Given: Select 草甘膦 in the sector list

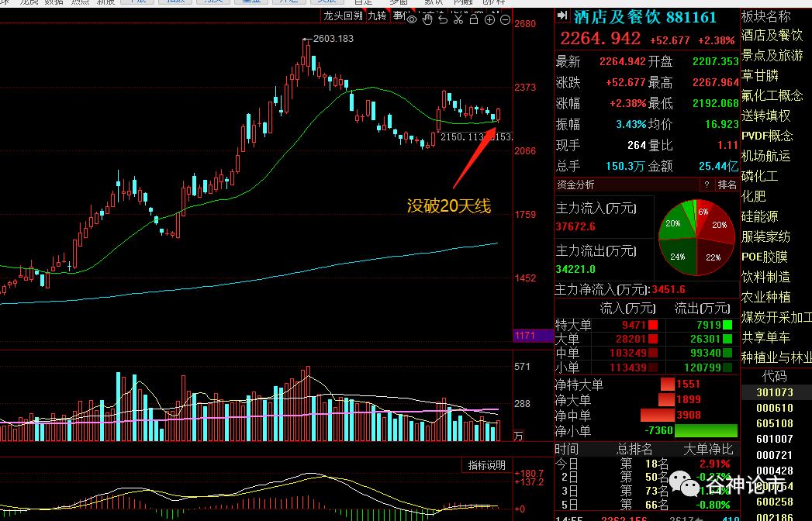Looking at the screenshot, I should pyautogui.click(x=760, y=76).
